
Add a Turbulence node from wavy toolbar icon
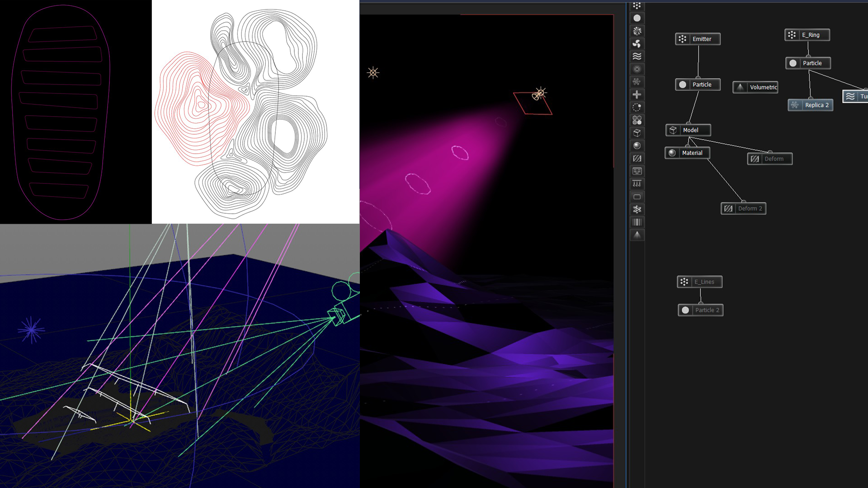(637, 56)
